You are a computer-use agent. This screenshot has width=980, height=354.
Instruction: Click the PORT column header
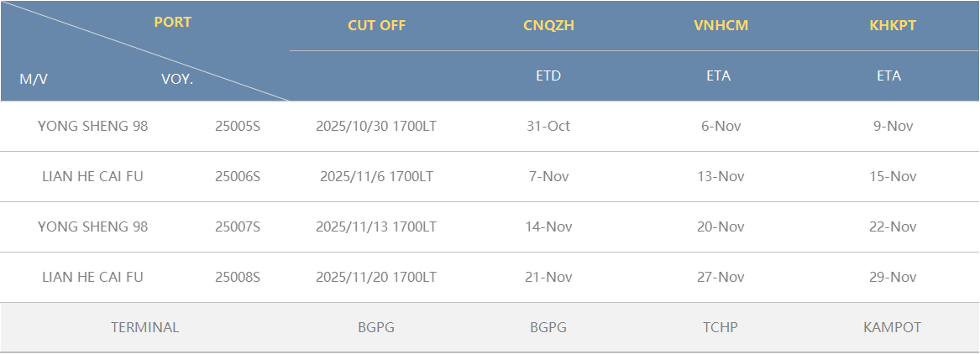172,23
